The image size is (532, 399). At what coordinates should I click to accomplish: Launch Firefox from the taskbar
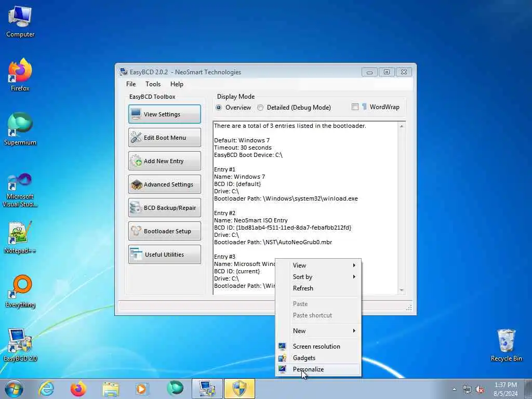[78, 389]
